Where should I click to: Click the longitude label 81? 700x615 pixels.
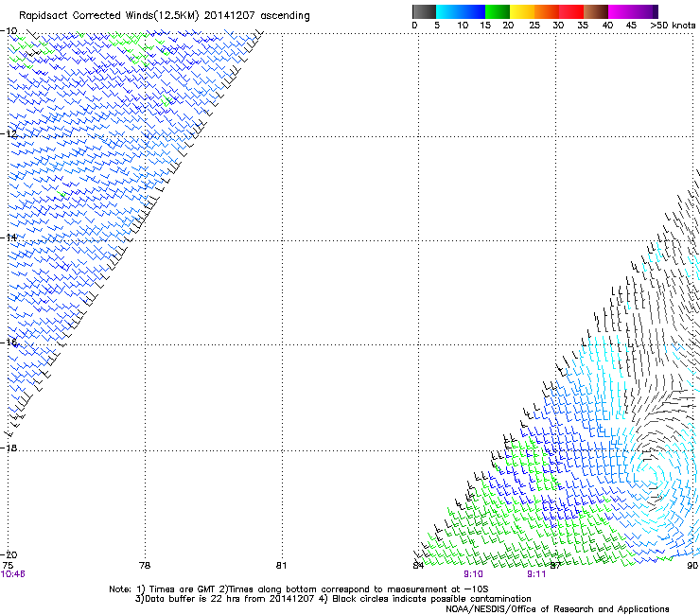[281, 566]
